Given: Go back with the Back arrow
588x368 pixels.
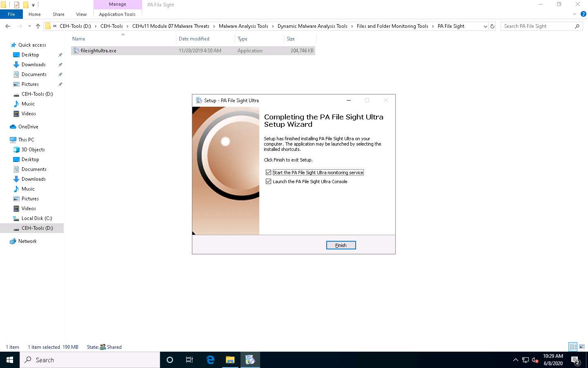Looking at the screenshot, I should [x=8, y=26].
